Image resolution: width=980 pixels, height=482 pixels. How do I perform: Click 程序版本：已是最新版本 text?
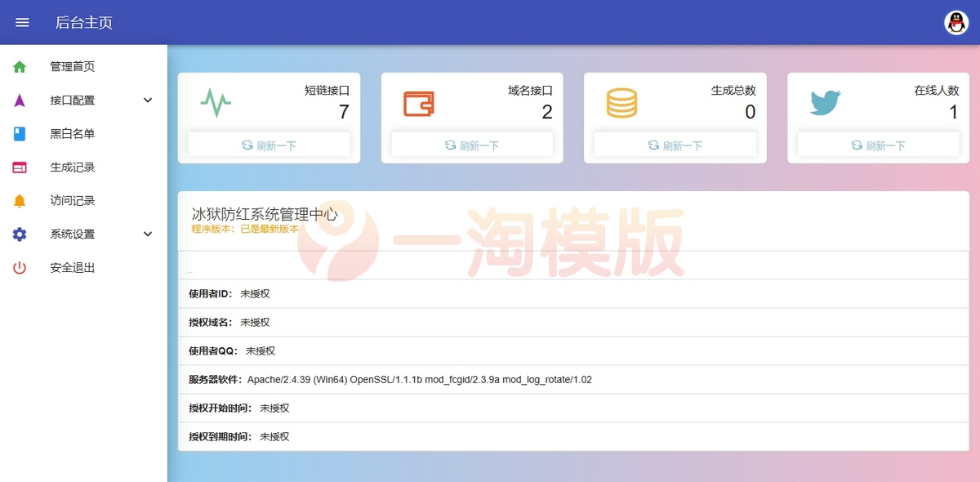pyautogui.click(x=245, y=229)
